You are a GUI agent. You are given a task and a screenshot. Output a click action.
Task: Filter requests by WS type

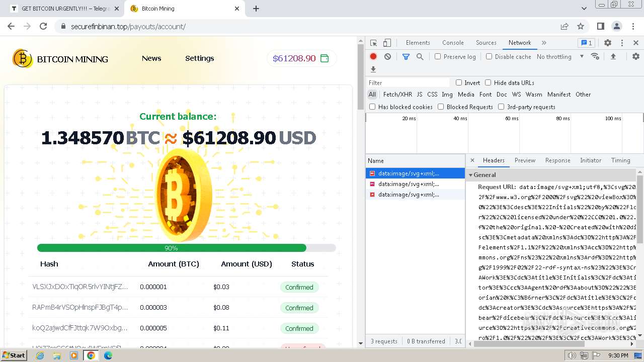click(x=516, y=95)
